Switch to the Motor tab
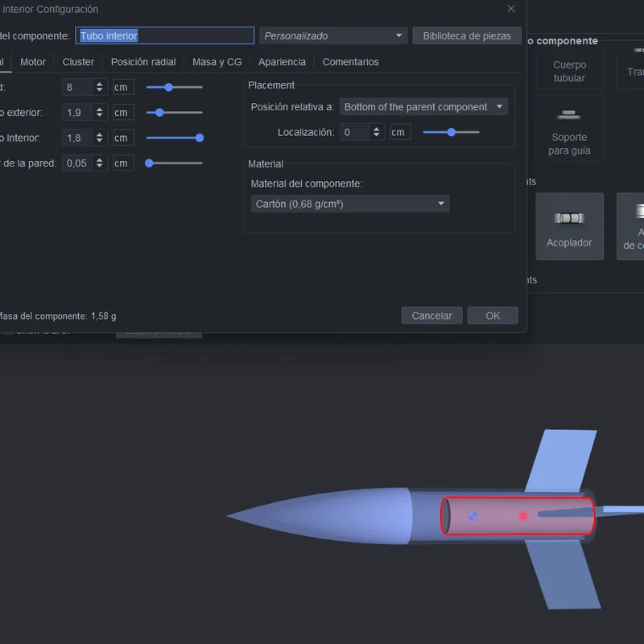Image resolution: width=644 pixels, height=644 pixels. pos(33,62)
